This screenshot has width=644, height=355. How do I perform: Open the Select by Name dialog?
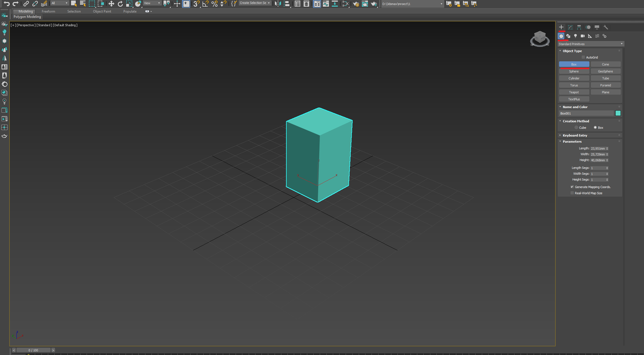[x=83, y=3]
